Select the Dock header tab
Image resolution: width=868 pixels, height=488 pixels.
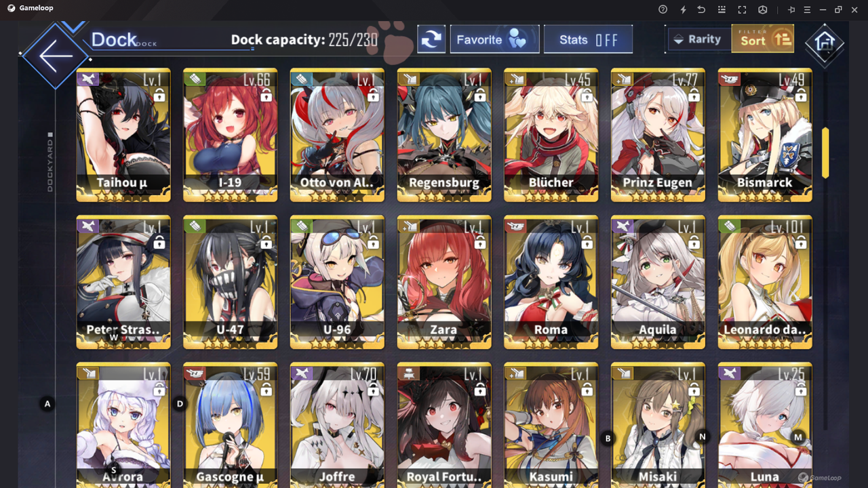(114, 39)
